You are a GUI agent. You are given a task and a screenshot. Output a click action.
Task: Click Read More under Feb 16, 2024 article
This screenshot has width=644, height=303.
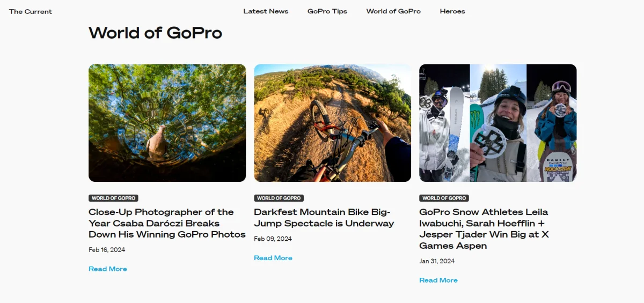(x=108, y=269)
